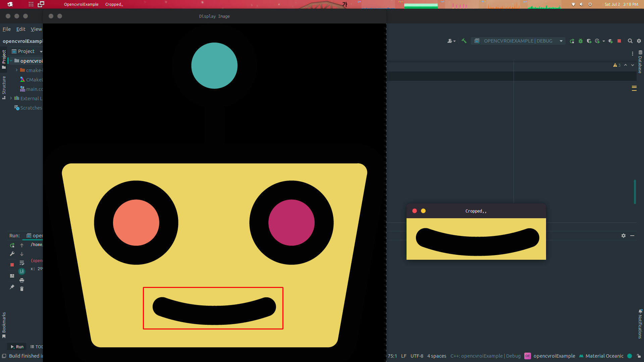Toggle the Pin Tab icon

(x=12, y=287)
